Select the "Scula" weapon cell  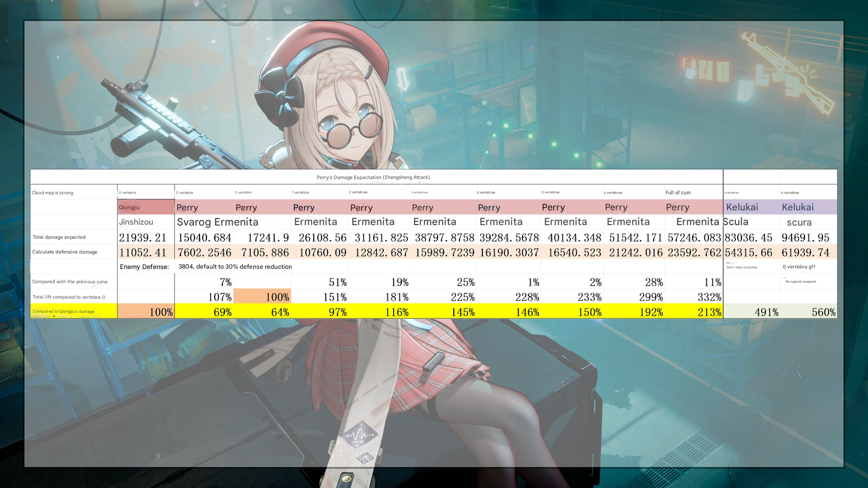(x=735, y=222)
